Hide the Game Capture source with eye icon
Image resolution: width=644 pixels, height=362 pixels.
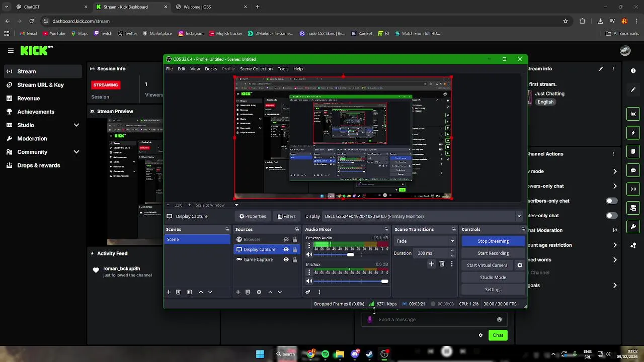coord(286,259)
